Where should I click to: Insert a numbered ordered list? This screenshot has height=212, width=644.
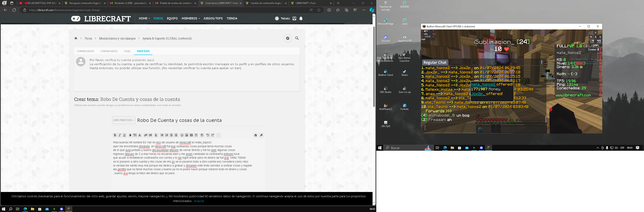point(167,135)
